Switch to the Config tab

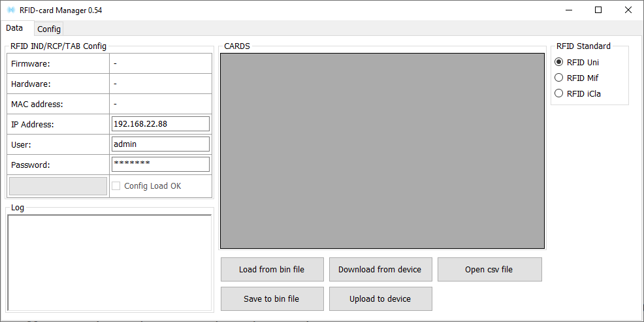49,29
